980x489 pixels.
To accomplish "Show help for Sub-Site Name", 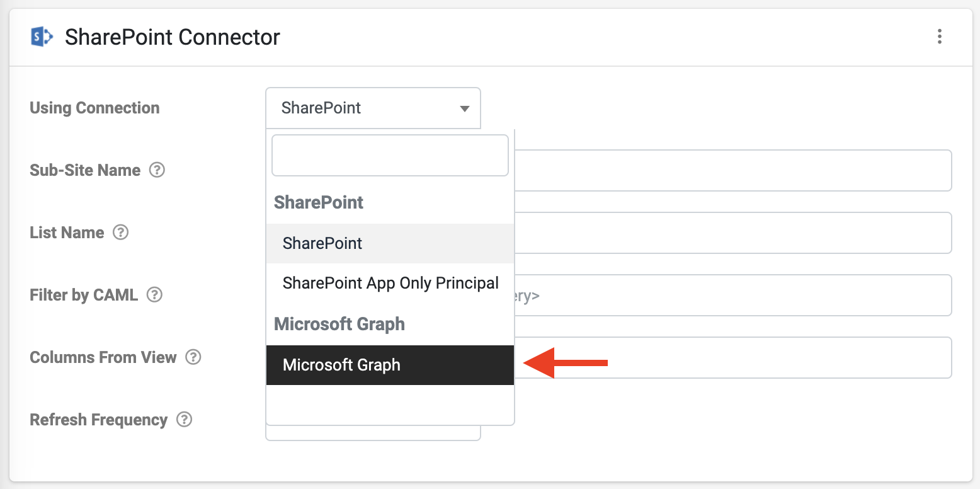I will click(x=157, y=170).
